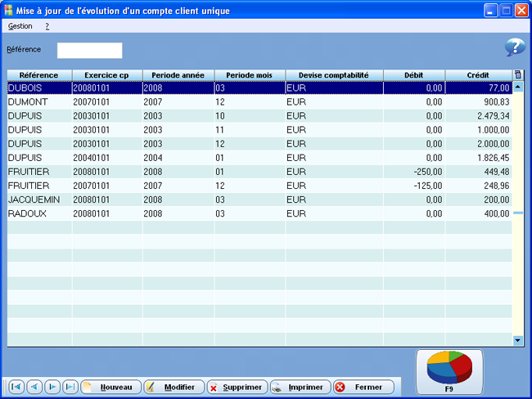Sort by the Crédit column header
The width and height of the screenshot is (532, 399).
(x=479, y=75)
